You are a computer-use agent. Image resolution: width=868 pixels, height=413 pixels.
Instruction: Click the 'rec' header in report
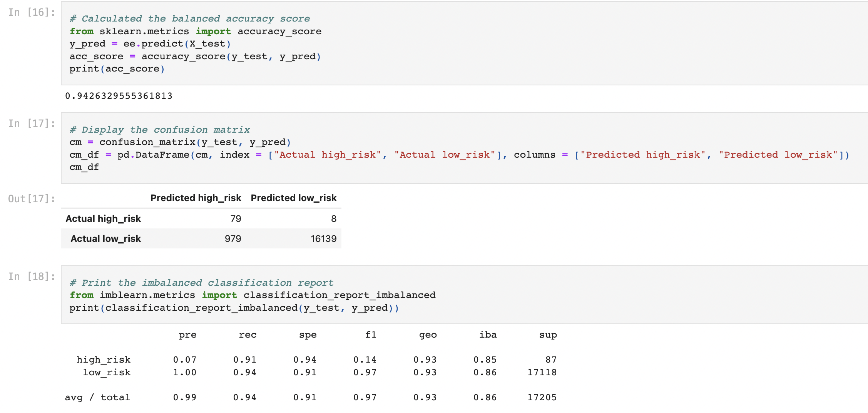tap(248, 335)
